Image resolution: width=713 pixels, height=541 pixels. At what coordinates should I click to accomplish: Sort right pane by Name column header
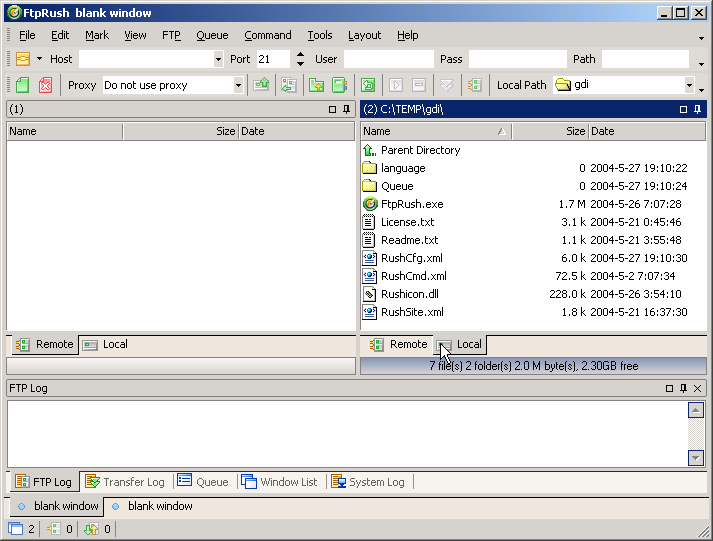tap(436, 131)
